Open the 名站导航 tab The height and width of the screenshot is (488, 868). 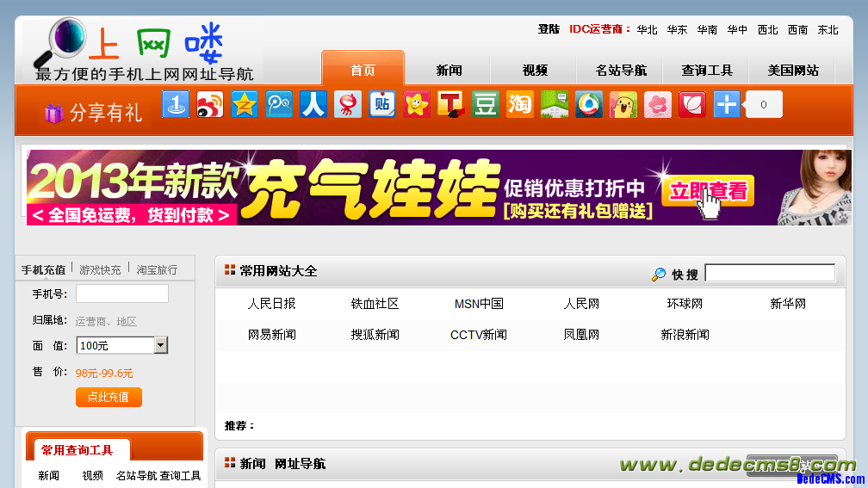click(x=621, y=71)
